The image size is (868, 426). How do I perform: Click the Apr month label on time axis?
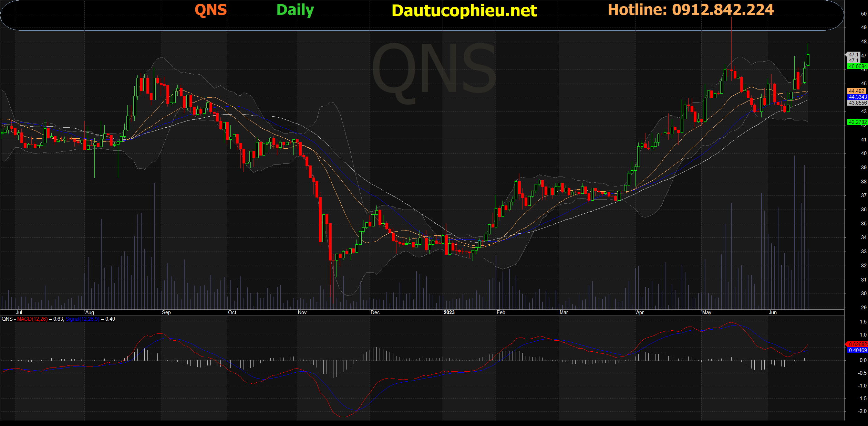point(640,312)
